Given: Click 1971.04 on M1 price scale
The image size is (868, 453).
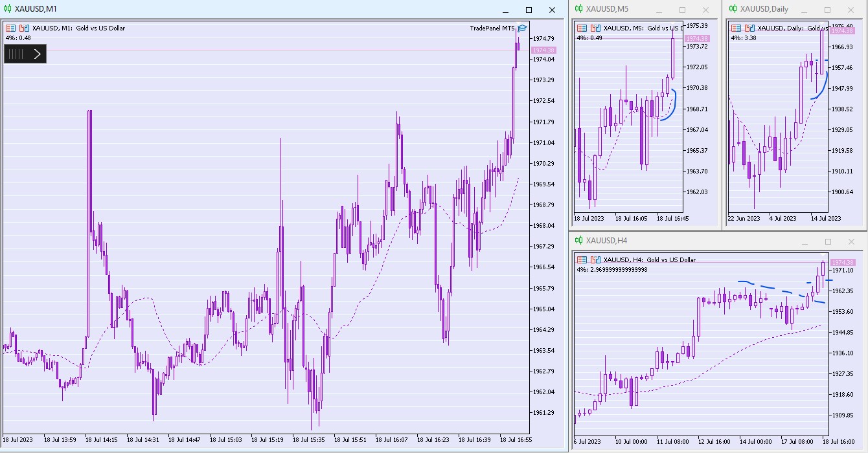Looking at the screenshot, I should pyautogui.click(x=543, y=142).
